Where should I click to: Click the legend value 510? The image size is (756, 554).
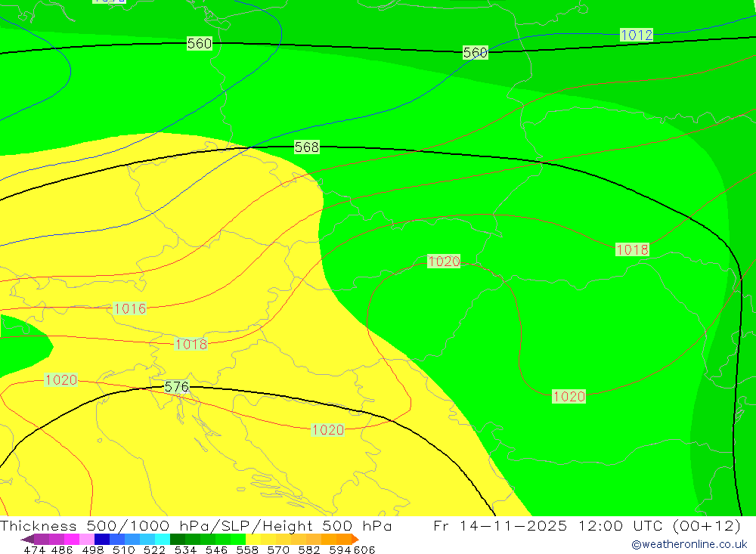[124, 550]
